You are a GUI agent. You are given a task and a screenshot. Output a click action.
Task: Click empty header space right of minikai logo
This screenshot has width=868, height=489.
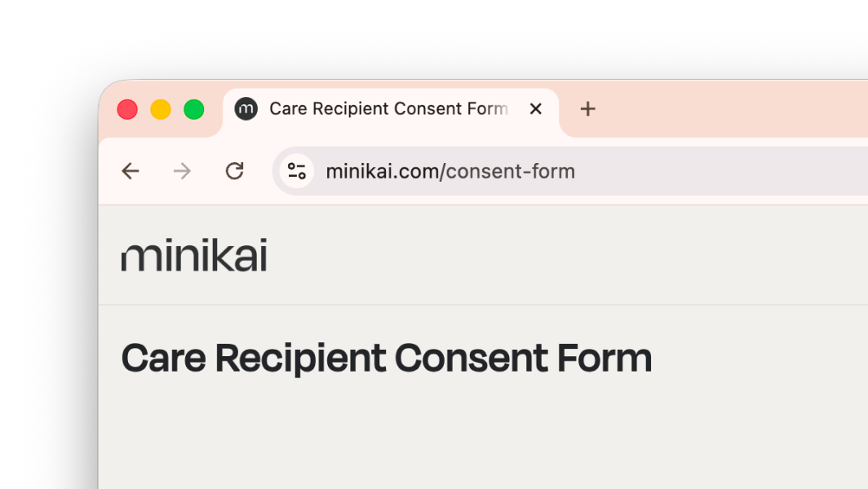[x=571, y=256]
